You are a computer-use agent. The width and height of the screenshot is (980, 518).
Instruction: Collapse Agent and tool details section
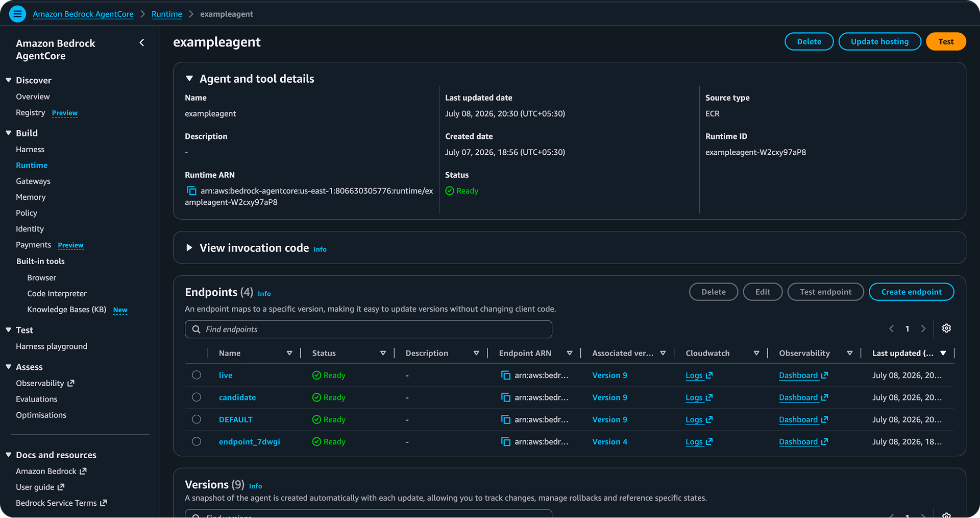(x=189, y=79)
